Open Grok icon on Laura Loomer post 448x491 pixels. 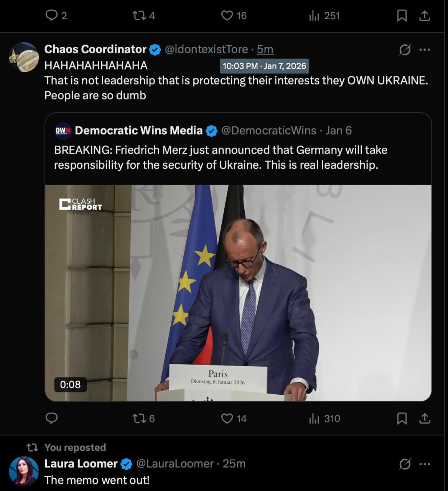point(405,464)
